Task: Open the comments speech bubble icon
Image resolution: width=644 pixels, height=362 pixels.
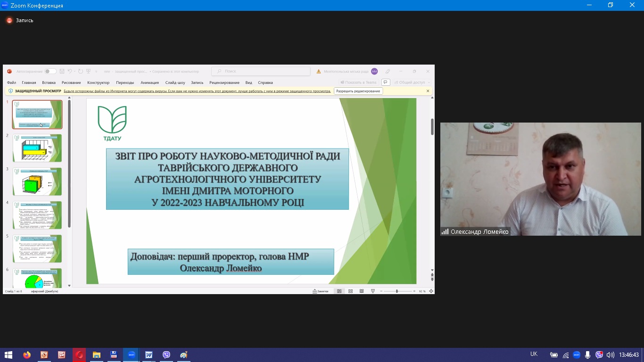Action: tap(385, 82)
